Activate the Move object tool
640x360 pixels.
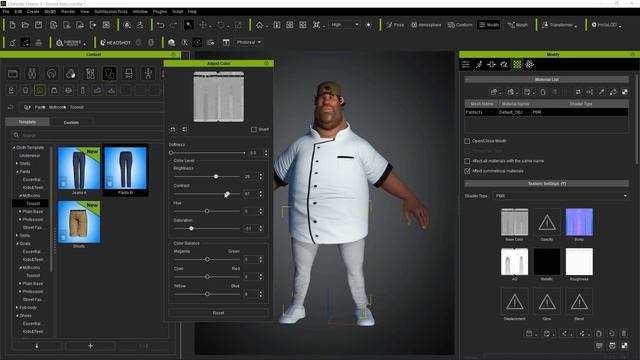(202, 25)
